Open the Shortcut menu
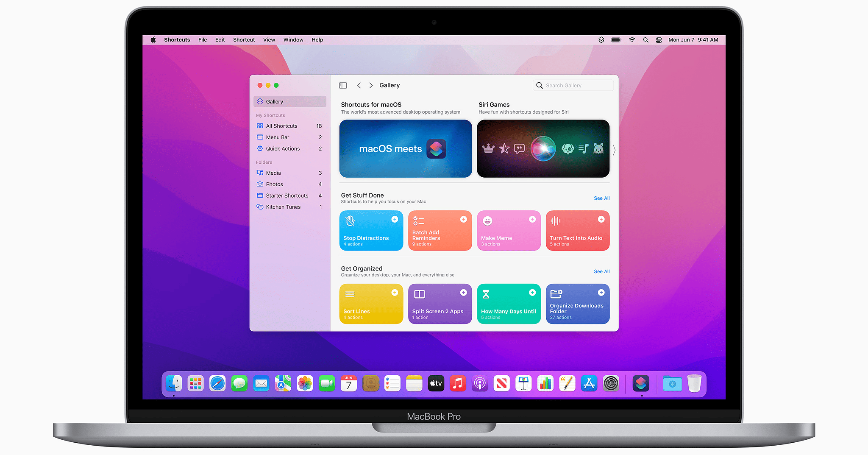The width and height of the screenshot is (868, 455). pyautogui.click(x=244, y=40)
